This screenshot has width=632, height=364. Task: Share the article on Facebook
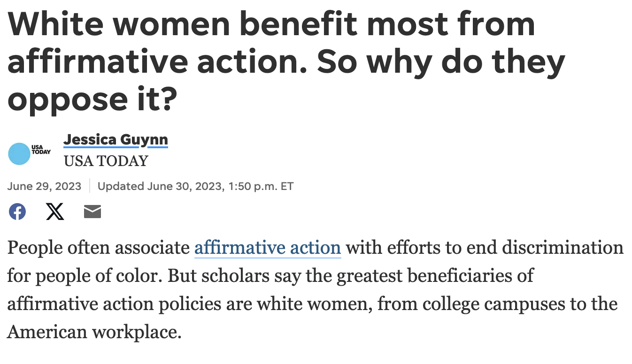pyautogui.click(x=17, y=212)
